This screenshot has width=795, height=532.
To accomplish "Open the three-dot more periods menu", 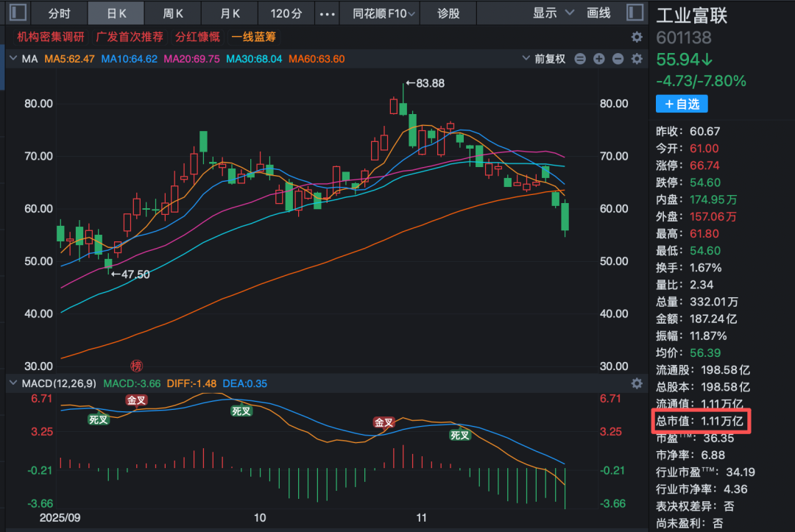I will point(328,13).
